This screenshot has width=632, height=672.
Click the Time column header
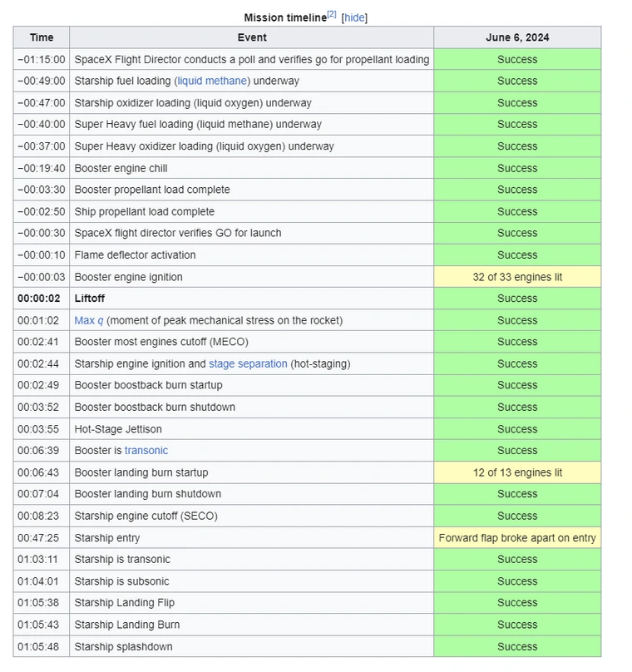pyautogui.click(x=41, y=37)
